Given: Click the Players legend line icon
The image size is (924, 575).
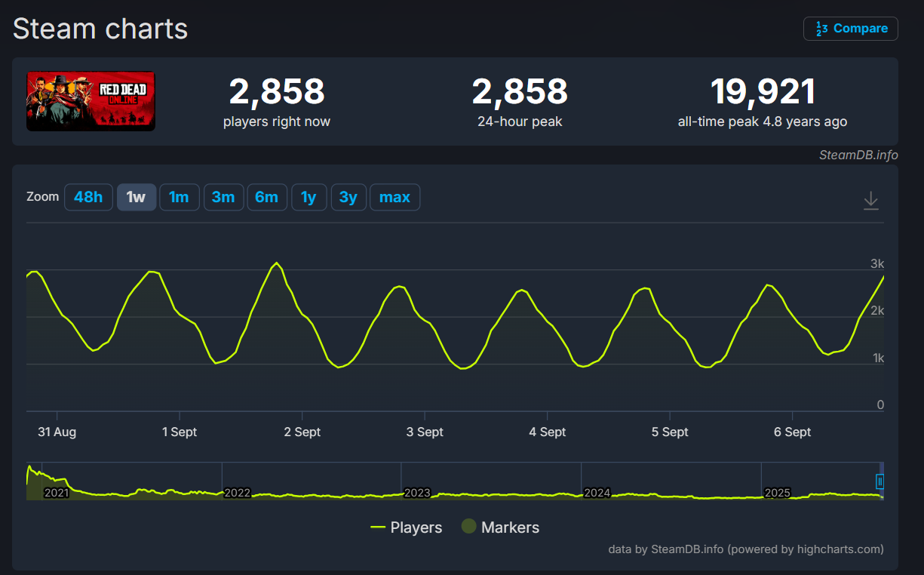Looking at the screenshot, I should [378, 527].
